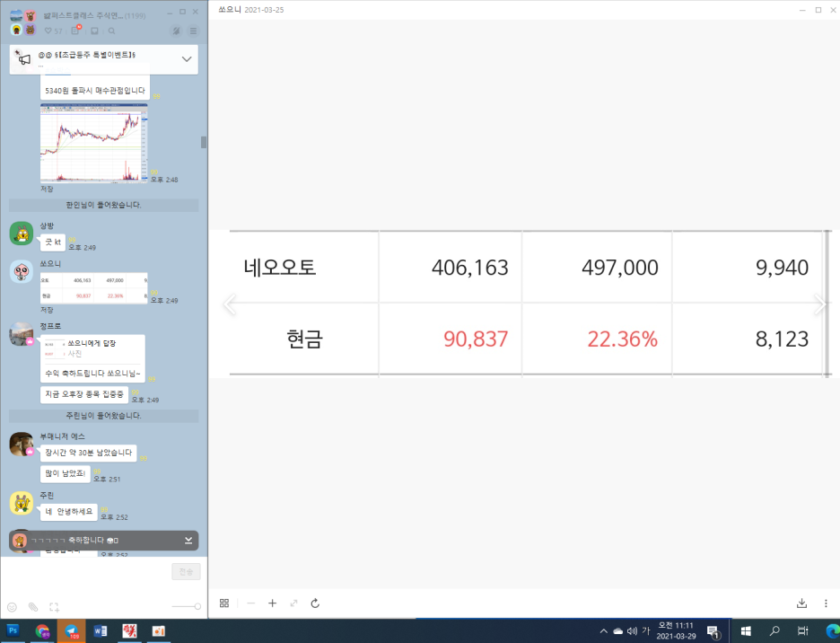Open the stock chart image thumbnail in chat
The width and height of the screenshot is (840, 643).
click(93, 144)
